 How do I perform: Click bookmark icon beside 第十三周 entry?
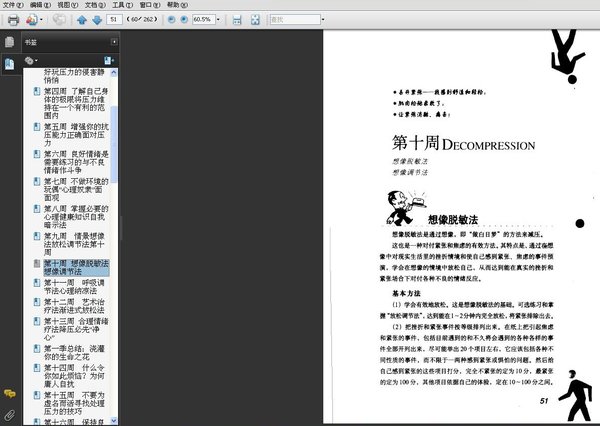[37, 321]
